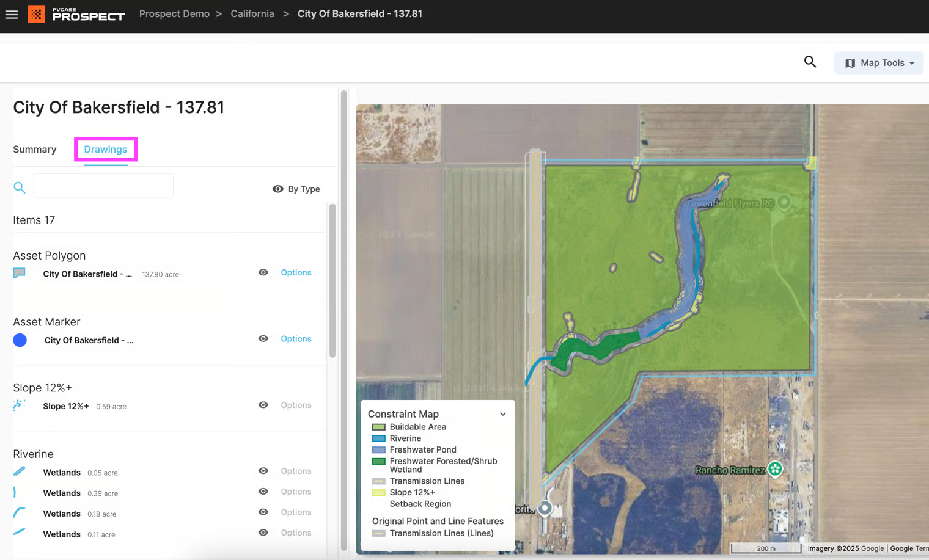
Task: Click the Buildable Area legend color swatch
Action: (x=378, y=427)
